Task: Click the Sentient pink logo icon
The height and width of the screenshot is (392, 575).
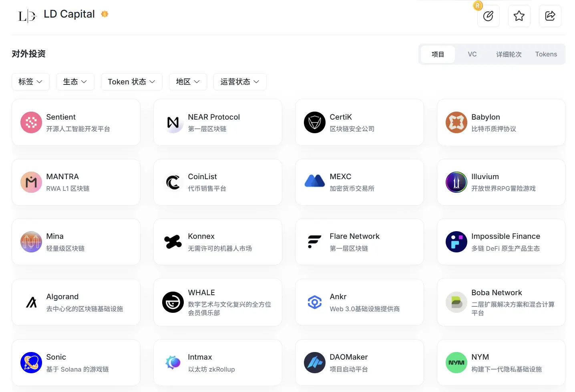Action: coord(31,122)
